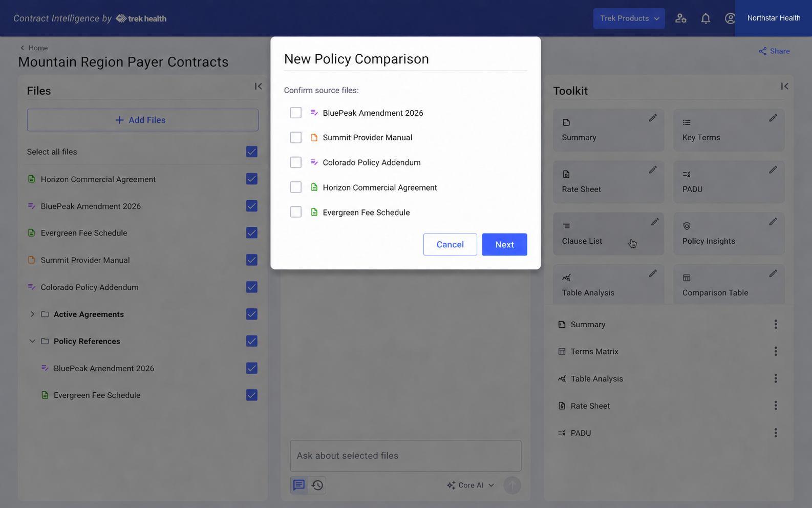Open the Summary tool card
The height and width of the screenshot is (508, 812).
tap(609, 130)
